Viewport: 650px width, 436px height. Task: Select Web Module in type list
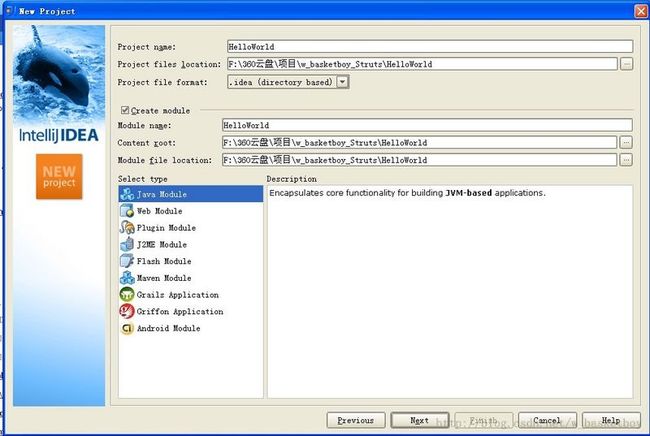[x=191, y=211]
